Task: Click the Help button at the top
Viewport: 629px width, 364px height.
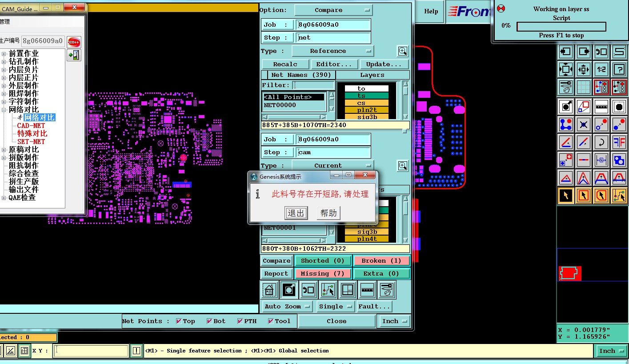Action: point(431,12)
